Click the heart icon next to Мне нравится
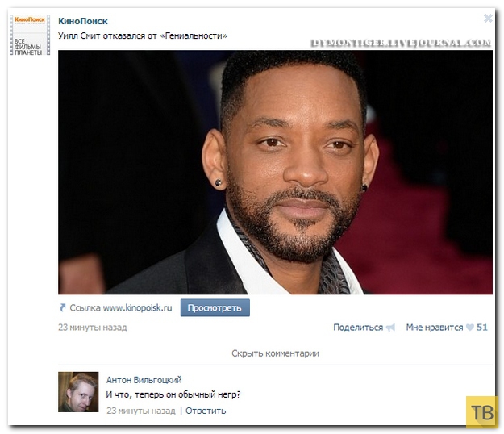The height and width of the screenshot is (434, 504). 469,328
